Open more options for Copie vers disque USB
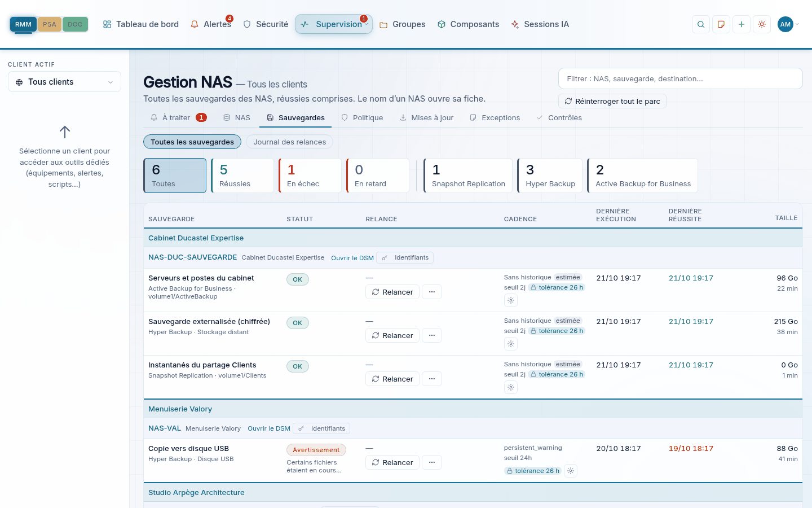 [x=432, y=463]
